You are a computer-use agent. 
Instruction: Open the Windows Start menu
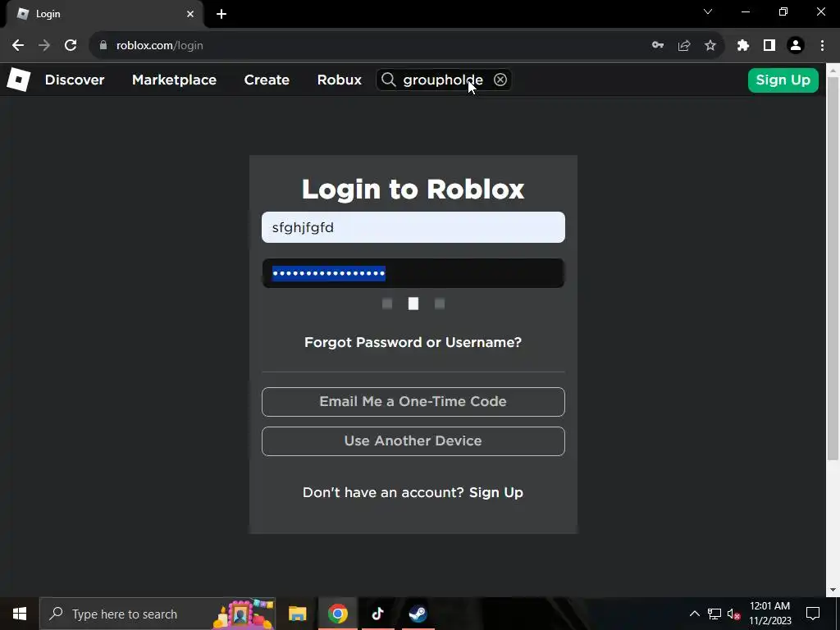(20, 614)
